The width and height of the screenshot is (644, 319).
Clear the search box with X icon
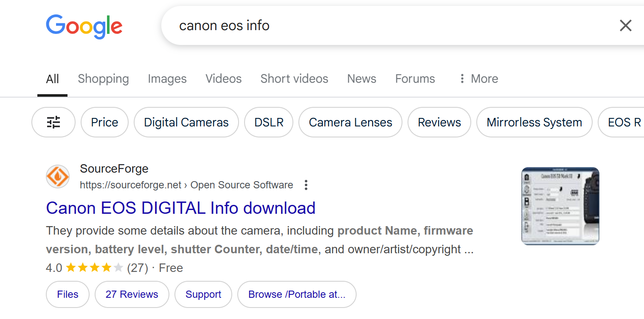(x=625, y=26)
